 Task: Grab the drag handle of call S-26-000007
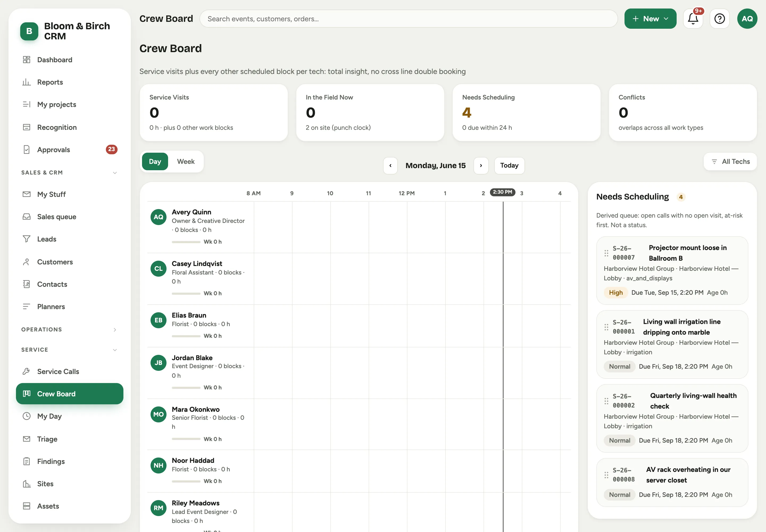pyautogui.click(x=606, y=253)
